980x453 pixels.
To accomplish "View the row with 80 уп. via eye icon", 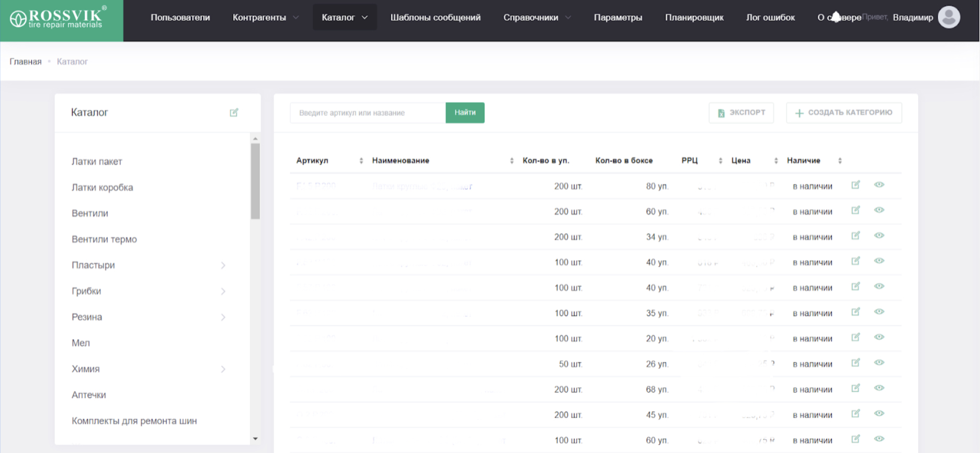I will tap(879, 184).
